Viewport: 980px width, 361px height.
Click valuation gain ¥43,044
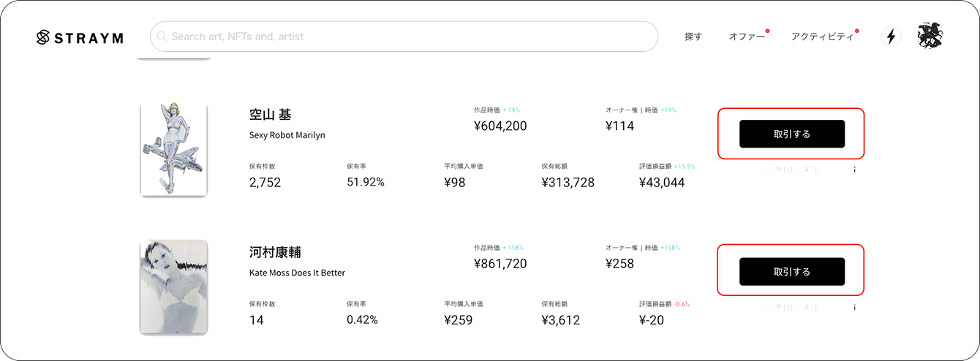pos(662,182)
